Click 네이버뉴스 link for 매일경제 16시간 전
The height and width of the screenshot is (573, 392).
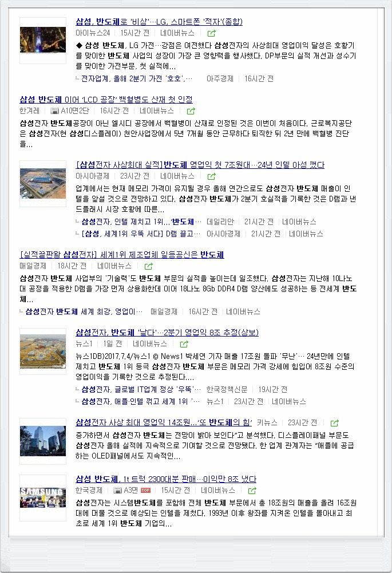(x=243, y=312)
